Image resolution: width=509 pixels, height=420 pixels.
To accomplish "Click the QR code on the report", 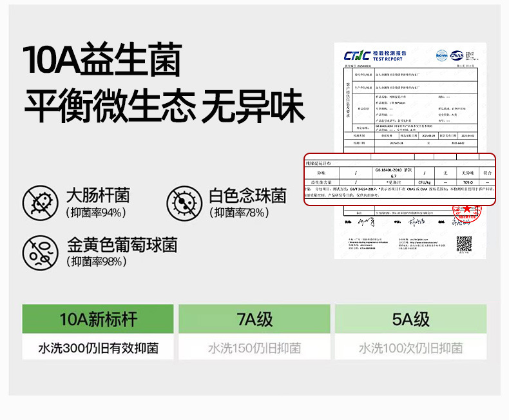I will click(464, 245).
